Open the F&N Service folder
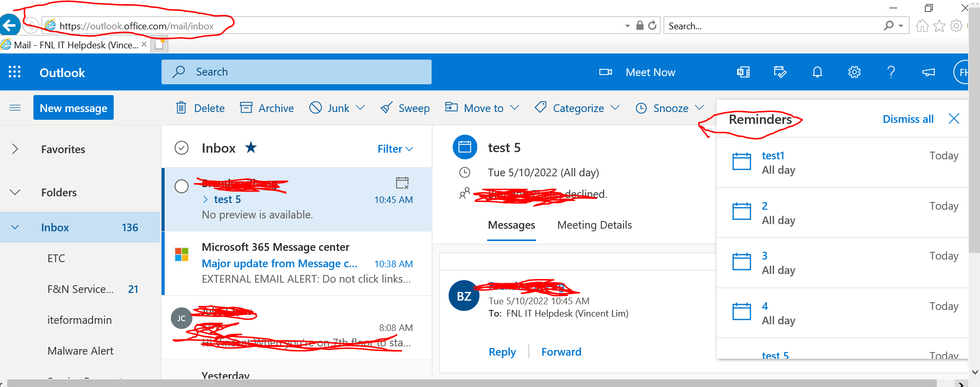This screenshot has width=980, height=387. [x=80, y=289]
